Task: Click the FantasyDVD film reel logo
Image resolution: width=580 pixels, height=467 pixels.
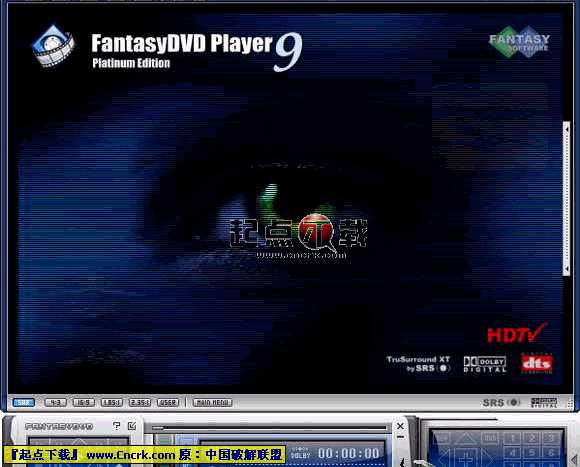Action: pos(53,45)
